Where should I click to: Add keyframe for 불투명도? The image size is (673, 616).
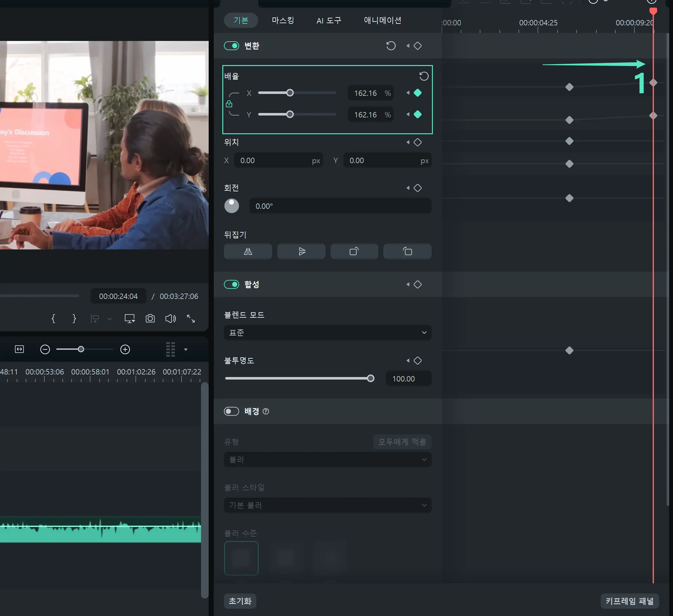[418, 361]
